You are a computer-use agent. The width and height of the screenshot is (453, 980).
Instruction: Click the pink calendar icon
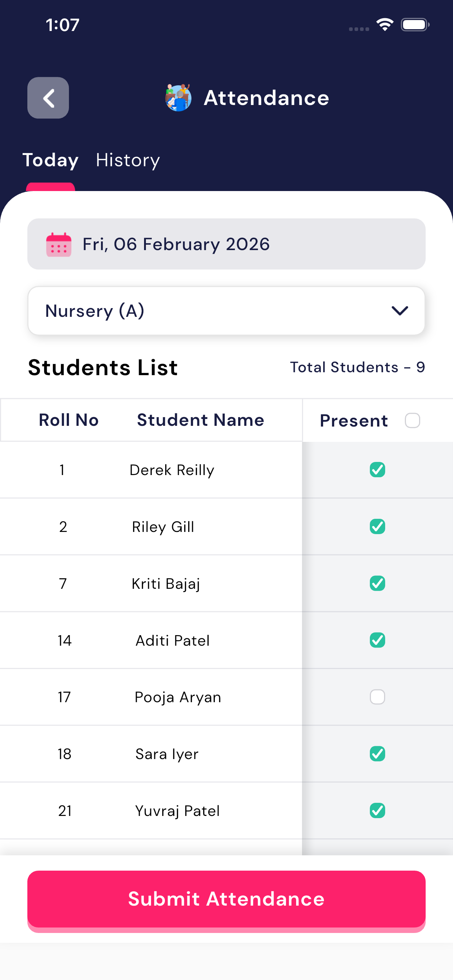point(59,244)
